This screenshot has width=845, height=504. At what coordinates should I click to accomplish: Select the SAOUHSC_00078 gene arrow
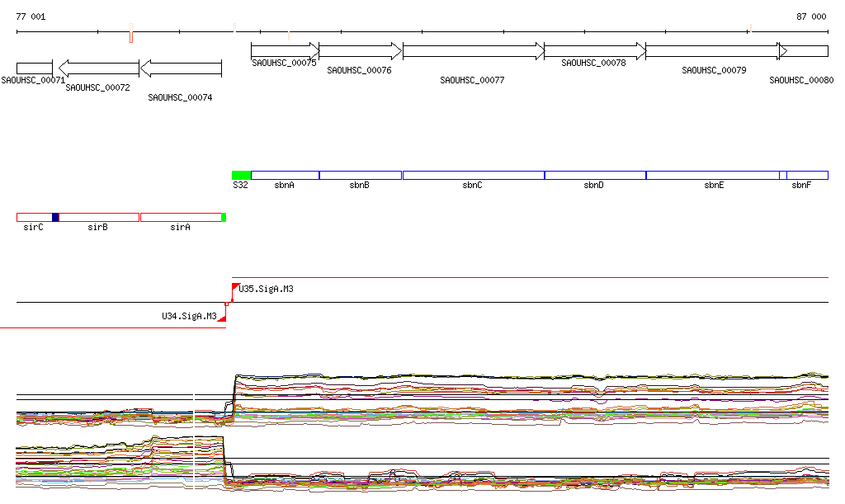tap(594, 51)
